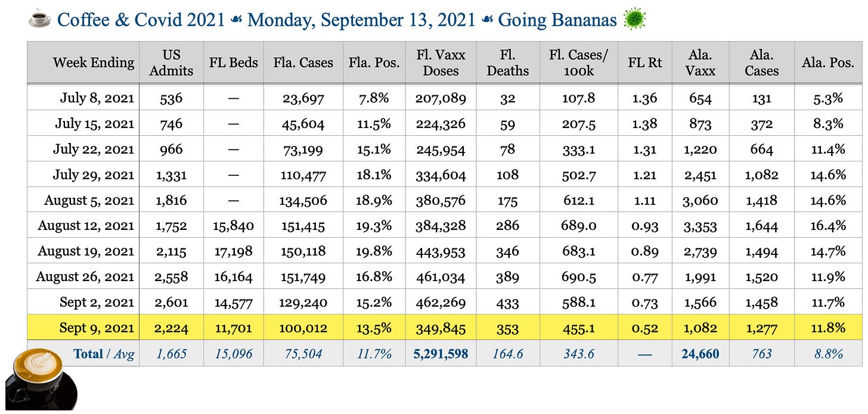This screenshot has height=414, width=868.
Task: Click the FL Beds column header
Action: point(234,63)
